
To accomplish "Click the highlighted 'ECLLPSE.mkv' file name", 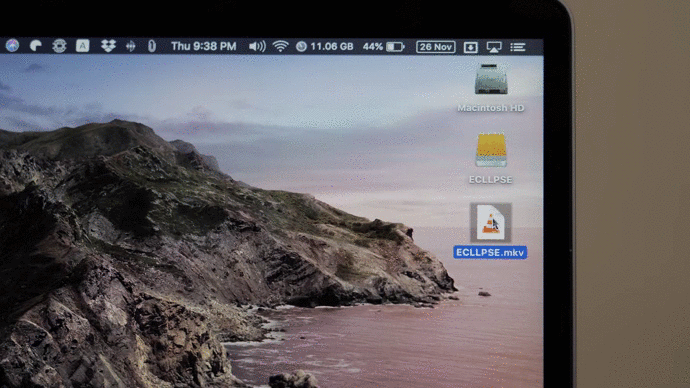I will tap(490, 253).
